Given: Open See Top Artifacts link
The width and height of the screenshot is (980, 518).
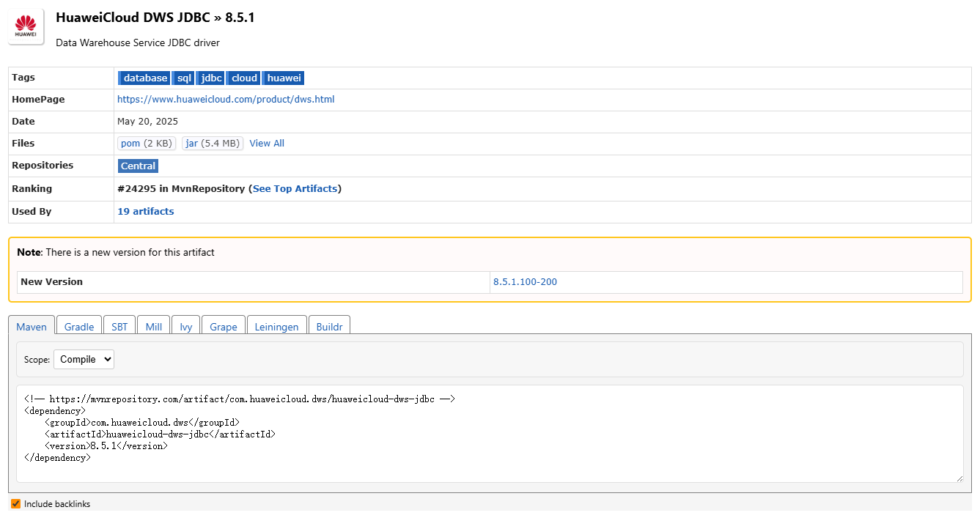Looking at the screenshot, I should pos(295,189).
